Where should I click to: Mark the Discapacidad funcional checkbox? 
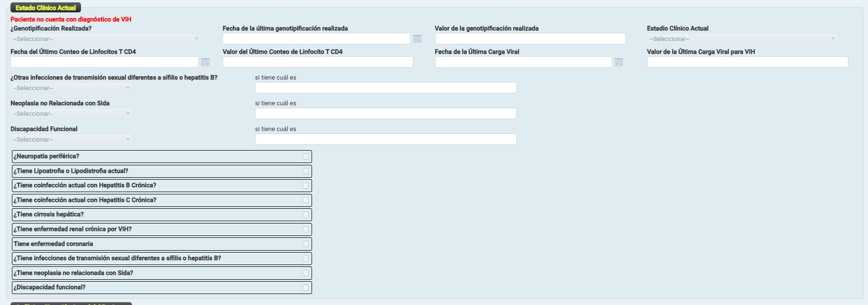305,288
